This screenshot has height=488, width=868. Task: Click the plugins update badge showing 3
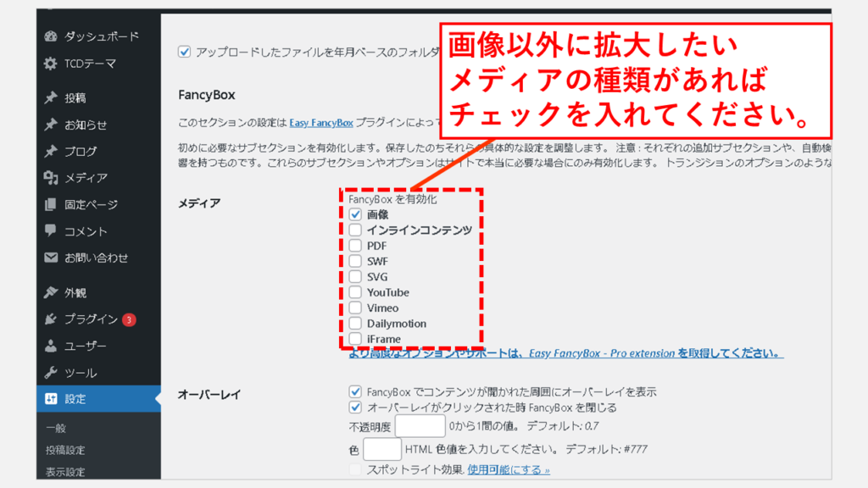[129, 319]
